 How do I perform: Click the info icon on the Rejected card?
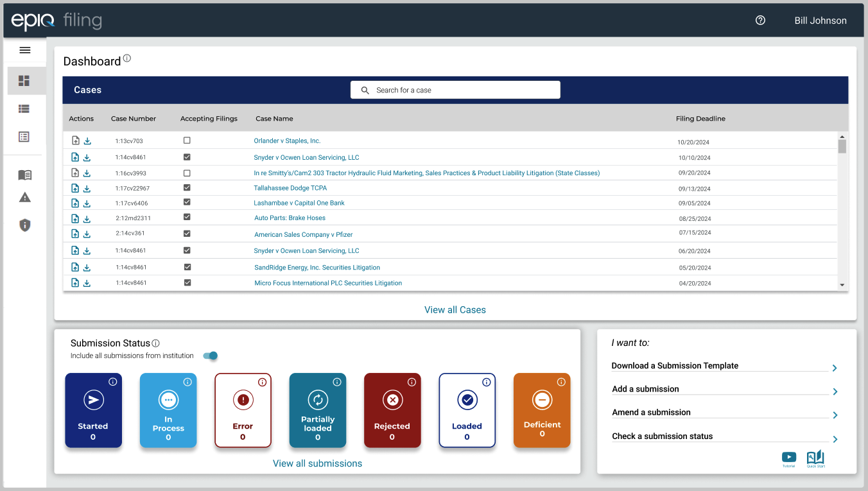pos(412,382)
